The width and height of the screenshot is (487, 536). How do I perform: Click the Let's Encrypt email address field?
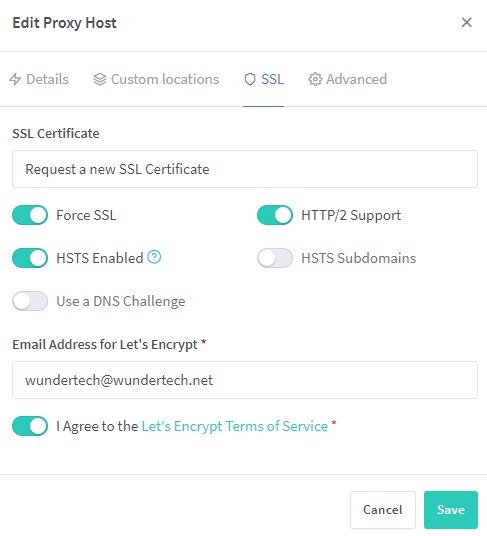245,380
